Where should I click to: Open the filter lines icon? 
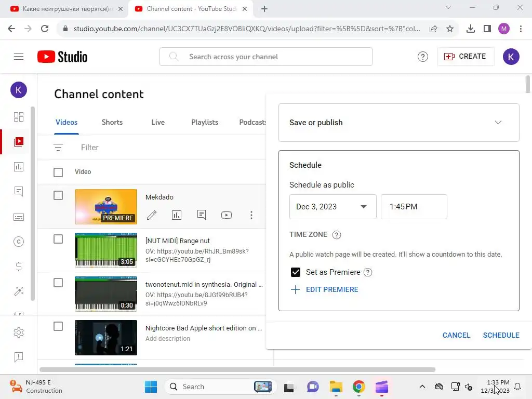[58, 147]
